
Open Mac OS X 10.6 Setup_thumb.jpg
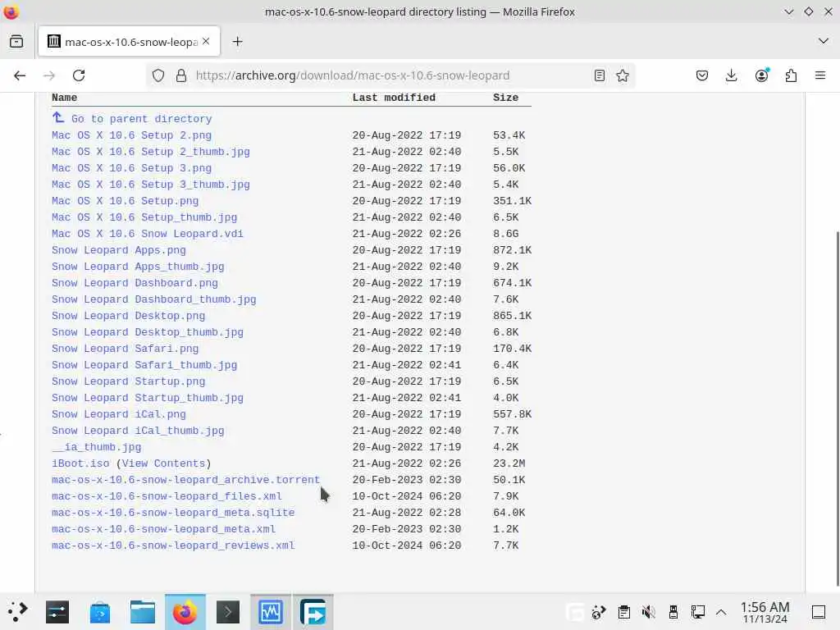(x=144, y=217)
